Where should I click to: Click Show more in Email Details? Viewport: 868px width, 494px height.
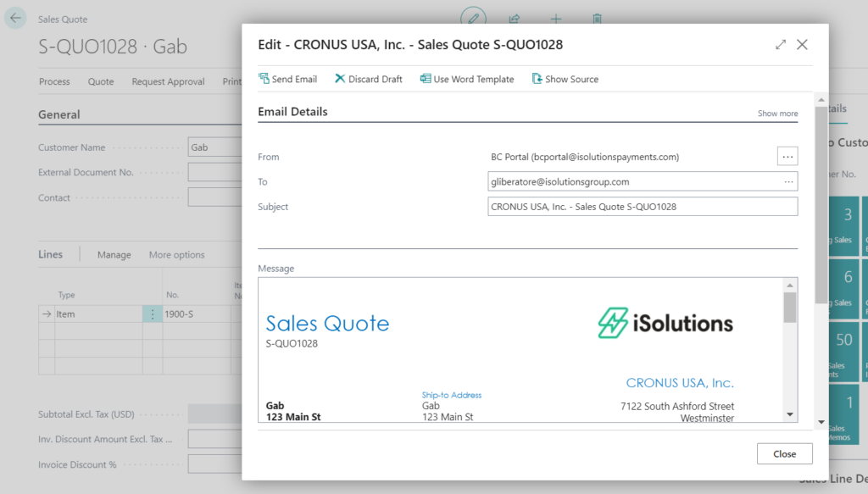tap(777, 114)
